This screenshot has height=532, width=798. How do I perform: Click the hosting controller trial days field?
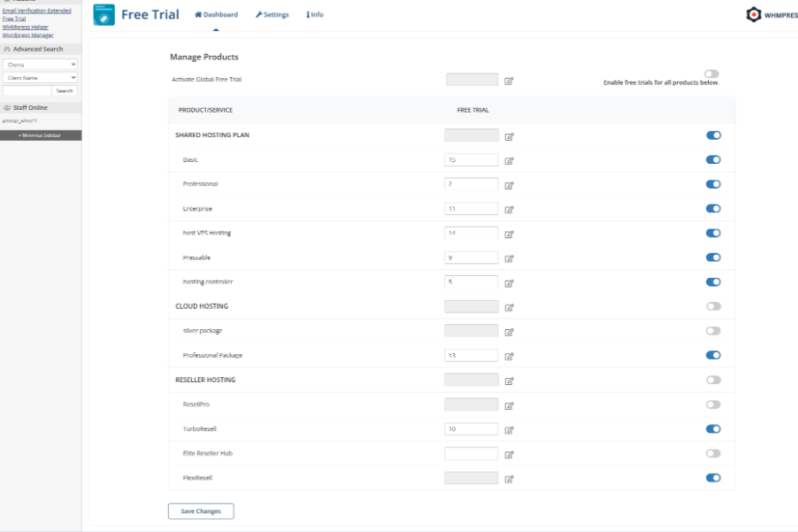click(x=471, y=282)
